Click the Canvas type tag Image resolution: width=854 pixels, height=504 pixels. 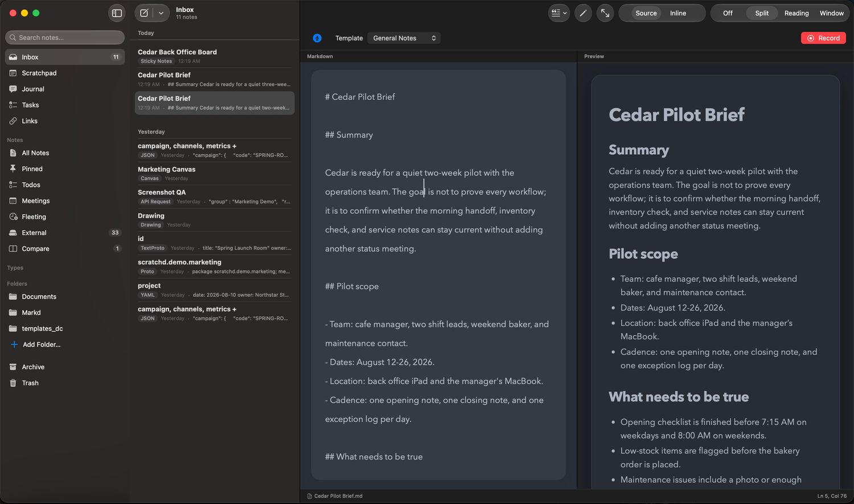(150, 179)
